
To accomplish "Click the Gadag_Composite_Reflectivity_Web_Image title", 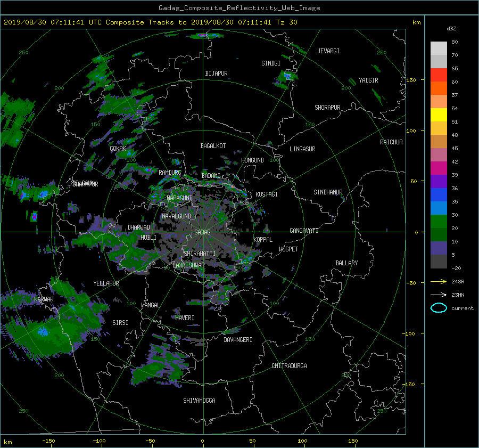I will [x=239, y=8].
